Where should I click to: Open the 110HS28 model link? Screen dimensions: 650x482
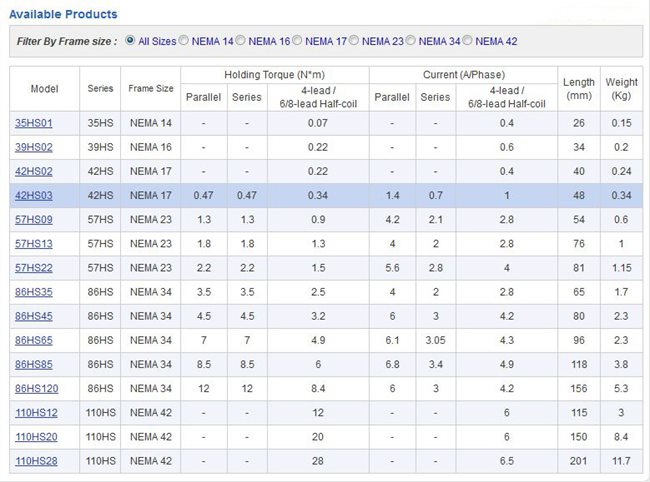click(x=36, y=461)
